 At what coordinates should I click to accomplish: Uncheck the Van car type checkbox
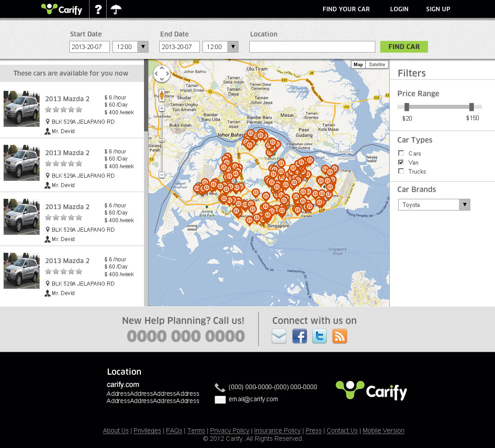click(401, 162)
